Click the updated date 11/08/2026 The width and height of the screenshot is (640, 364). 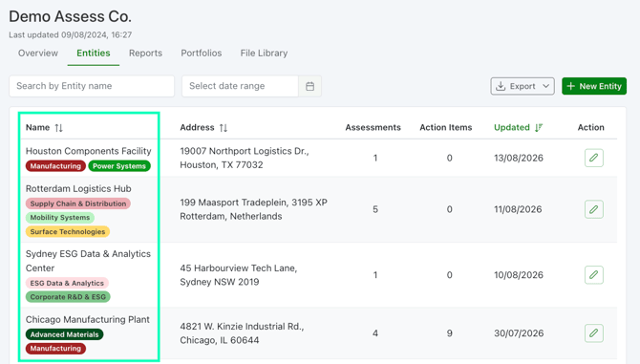(x=518, y=209)
